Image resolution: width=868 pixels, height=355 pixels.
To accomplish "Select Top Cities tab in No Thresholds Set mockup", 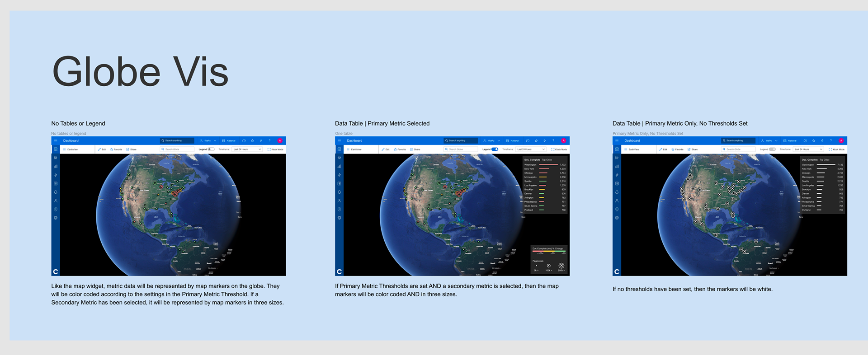I will tap(825, 159).
